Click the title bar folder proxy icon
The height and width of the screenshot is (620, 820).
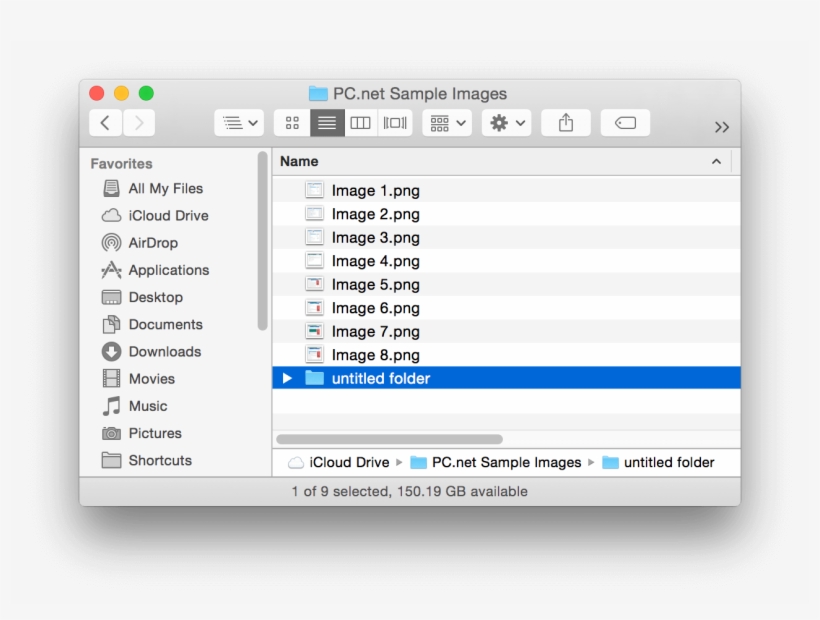(x=318, y=94)
